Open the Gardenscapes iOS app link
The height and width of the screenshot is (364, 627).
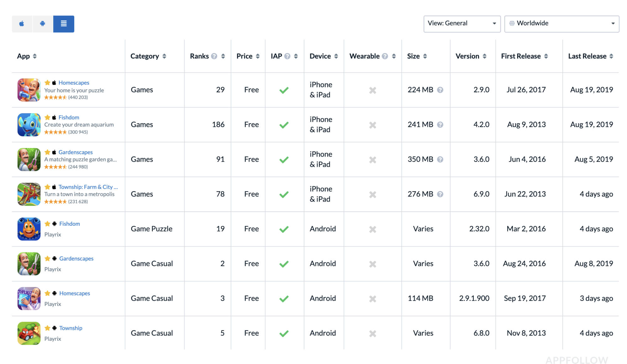tap(76, 152)
